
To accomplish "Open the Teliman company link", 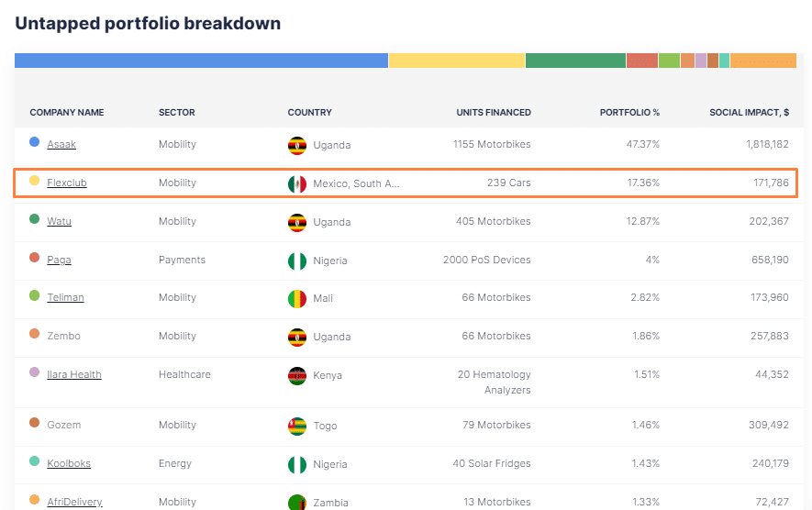I will [x=65, y=297].
